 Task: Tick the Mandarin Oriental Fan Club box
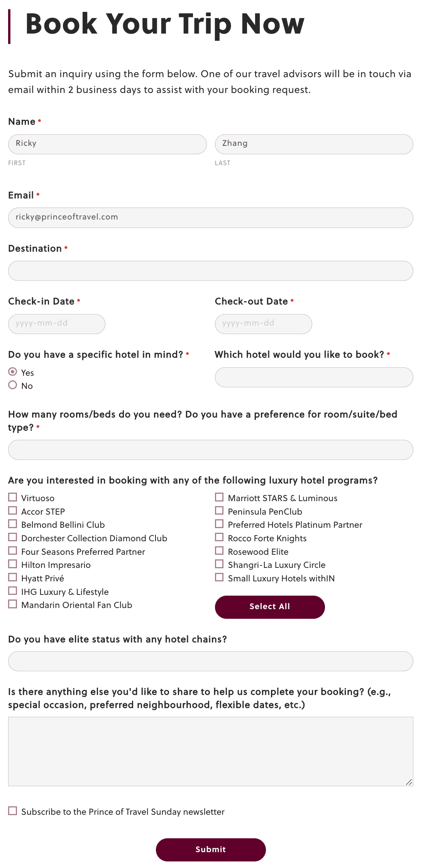(13, 604)
